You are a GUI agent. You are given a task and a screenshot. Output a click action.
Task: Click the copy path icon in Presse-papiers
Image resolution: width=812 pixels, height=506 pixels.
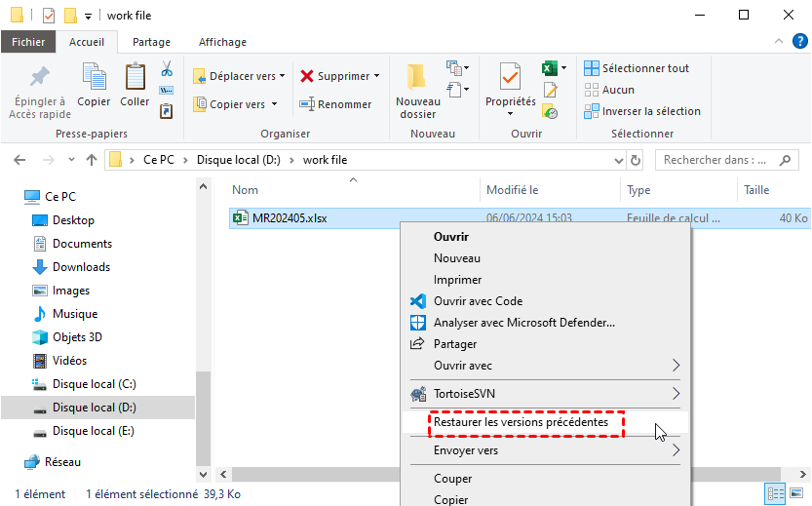pos(167,91)
